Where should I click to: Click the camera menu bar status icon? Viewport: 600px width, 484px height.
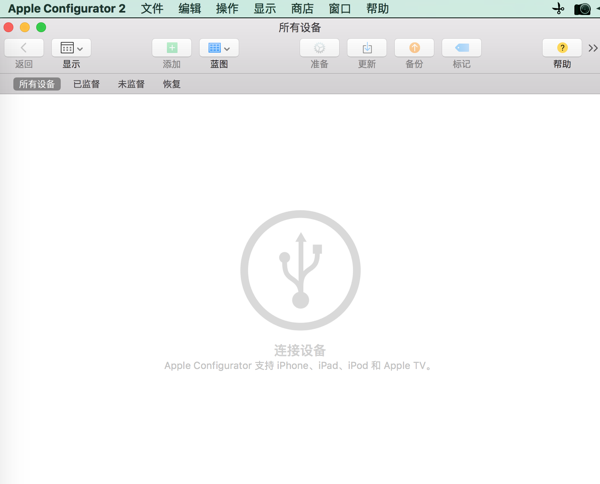click(582, 9)
